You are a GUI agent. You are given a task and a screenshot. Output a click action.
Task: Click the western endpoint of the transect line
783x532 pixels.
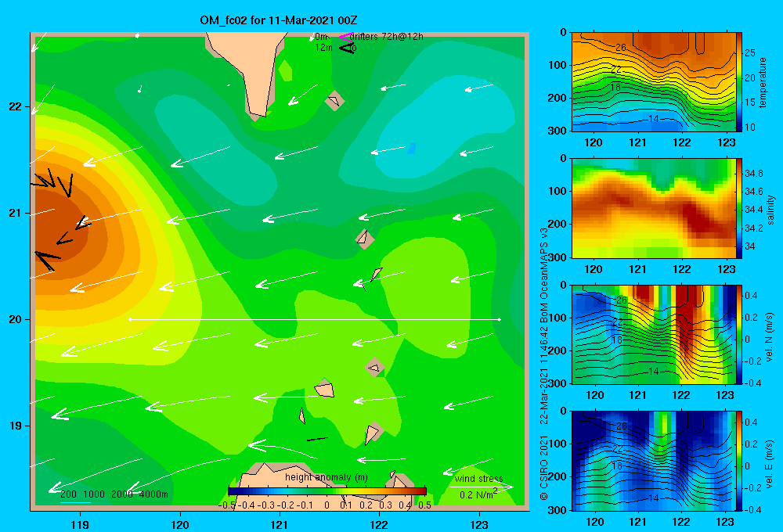pos(130,319)
